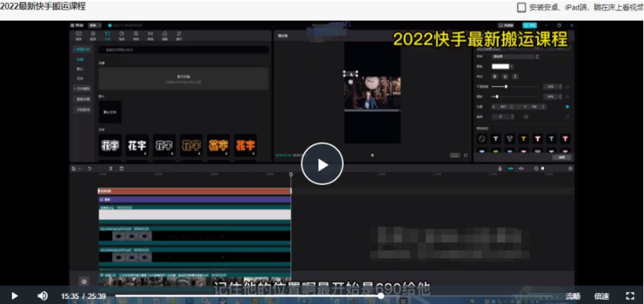Click the rotation direction icon beside angle field
The image size is (644, 304).
tap(525, 117)
